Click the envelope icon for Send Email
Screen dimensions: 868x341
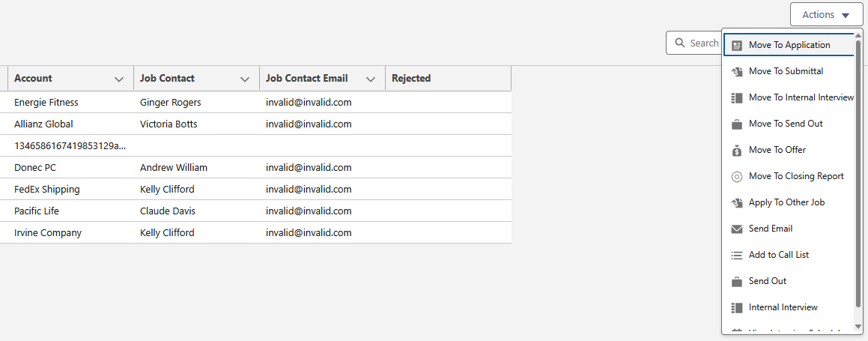pos(736,229)
